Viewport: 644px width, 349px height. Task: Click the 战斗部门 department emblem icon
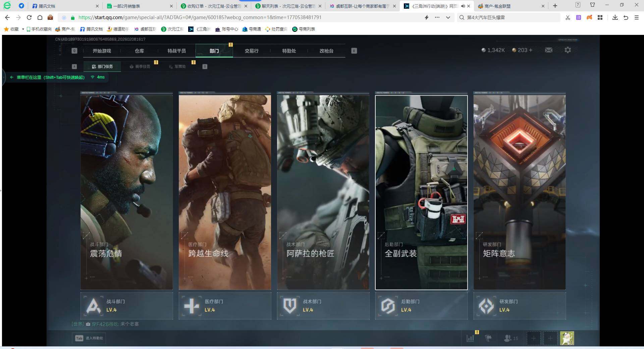(x=93, y=306)
